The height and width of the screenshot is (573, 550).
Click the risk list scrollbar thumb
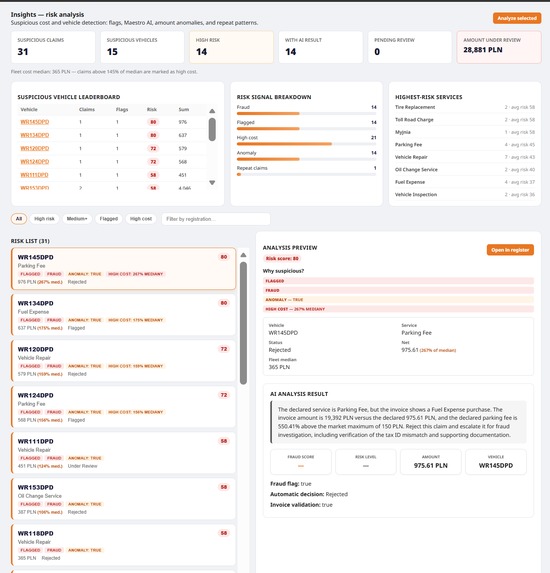click(243, 323)
